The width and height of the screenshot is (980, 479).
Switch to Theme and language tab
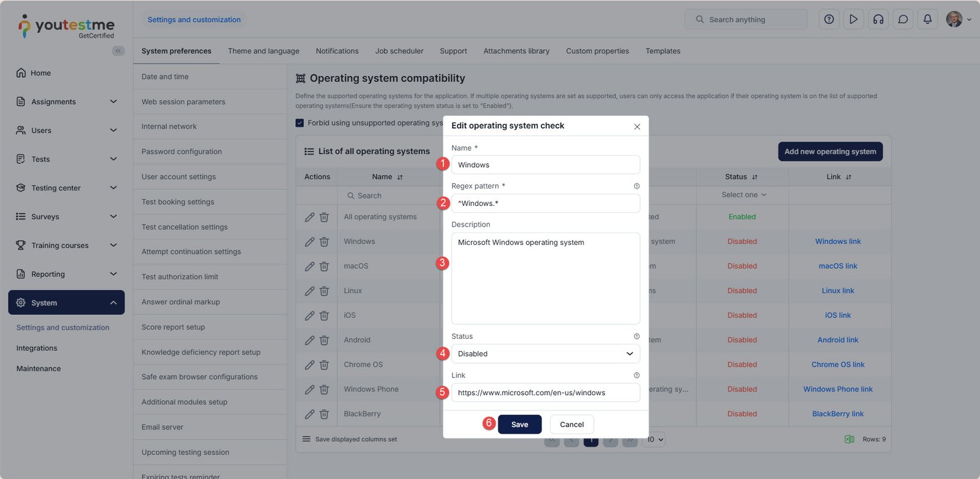[x=263, y=51]
